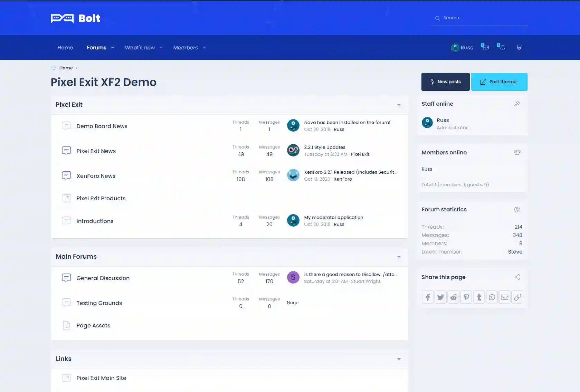Click the Share this page icon
The height and width of the screenshot is (392, 580).
click(517, 277)
